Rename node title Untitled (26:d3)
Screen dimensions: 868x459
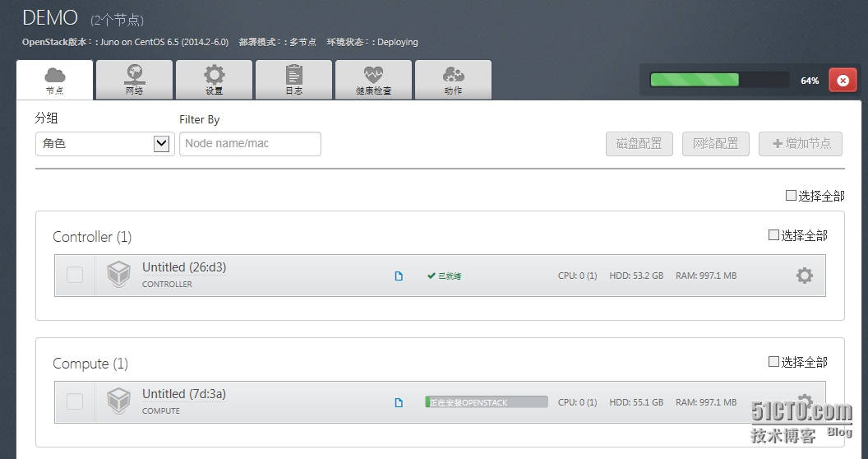click(184, 267)
